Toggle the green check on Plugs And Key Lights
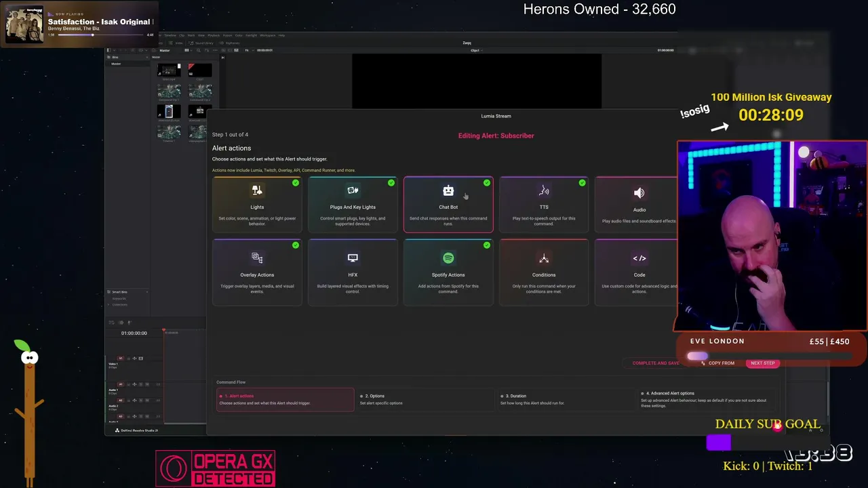 [391, 183]
